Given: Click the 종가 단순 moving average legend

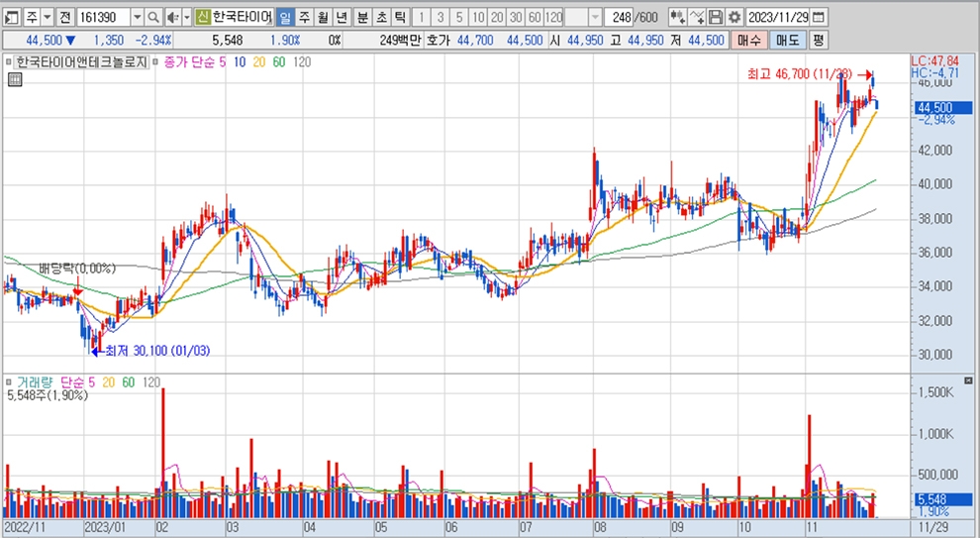Looking at the screenshot, I should point(190,62).
